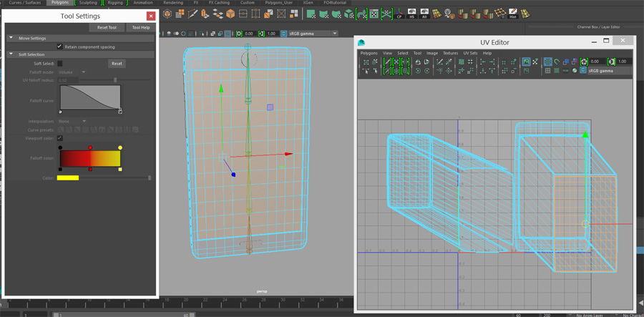644x317 pixels.
Task: Click the Reset Tool button
Action: (107, 27)
